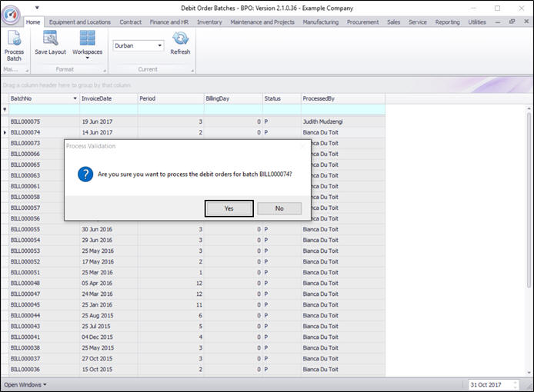Confirm processing by clicking Yes

(229, 208)
